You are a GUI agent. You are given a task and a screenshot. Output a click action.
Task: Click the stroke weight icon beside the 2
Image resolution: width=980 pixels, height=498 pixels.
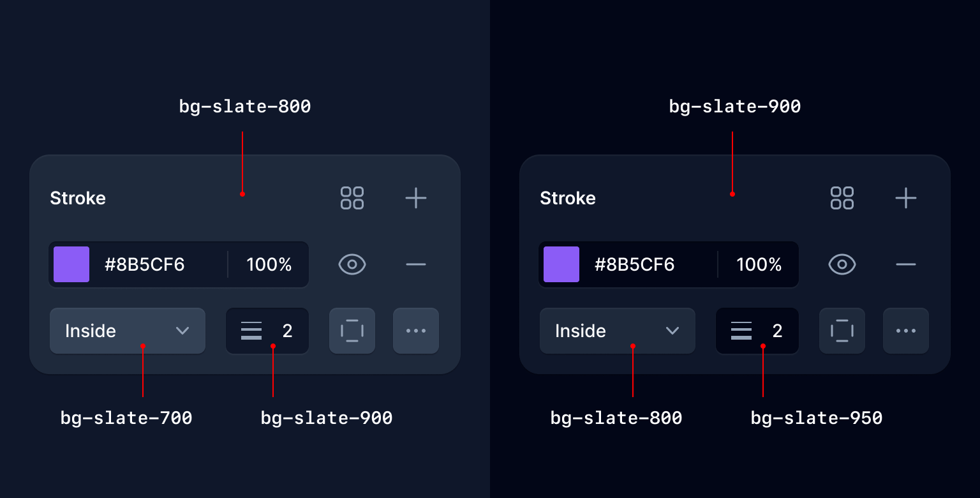coord(251,331)
